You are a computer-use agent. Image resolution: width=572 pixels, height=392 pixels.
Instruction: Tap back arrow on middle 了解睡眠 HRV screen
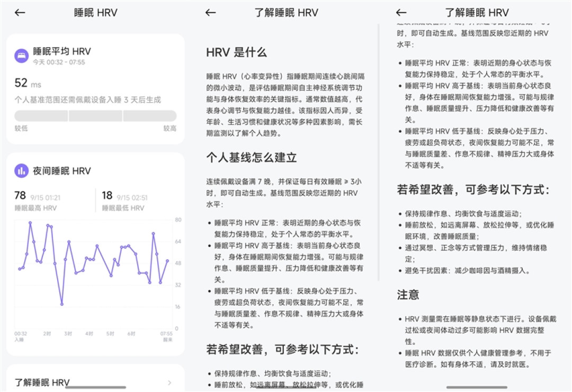point(210,13)
